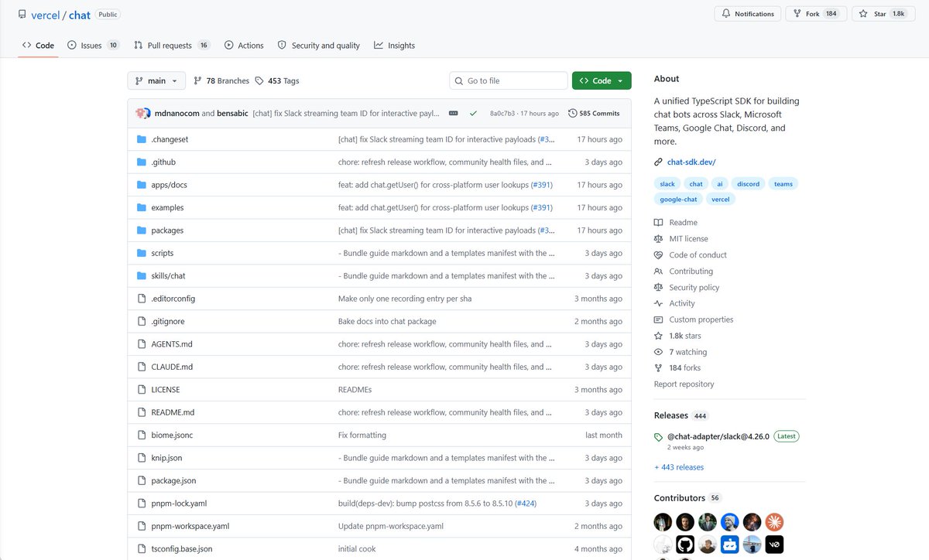Screen dimensions: 929x560
Task: Open the Fork options count 184
Action: click(x=831, y=14)
